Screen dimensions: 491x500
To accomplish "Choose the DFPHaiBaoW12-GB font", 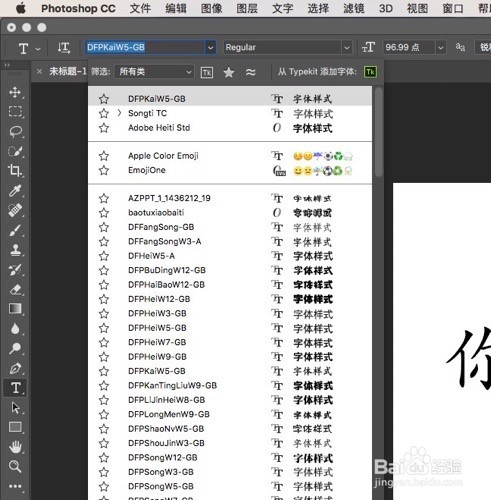I will (230, 285).
